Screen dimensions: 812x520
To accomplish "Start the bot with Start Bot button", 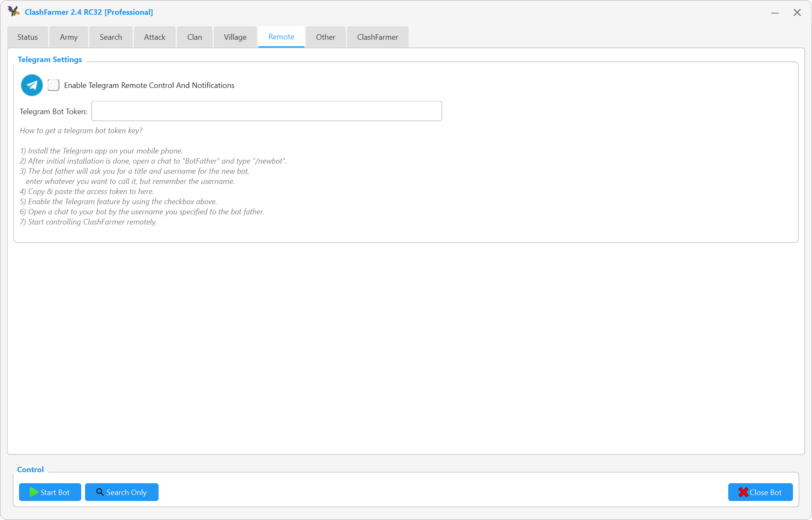I will (50, 492).
